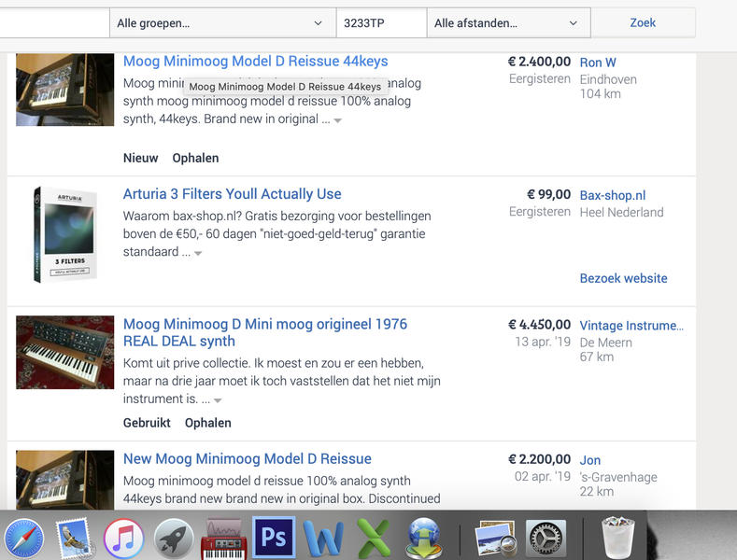
Task: Open the Alle afstanden dropdown
Action: click(508, 22)
